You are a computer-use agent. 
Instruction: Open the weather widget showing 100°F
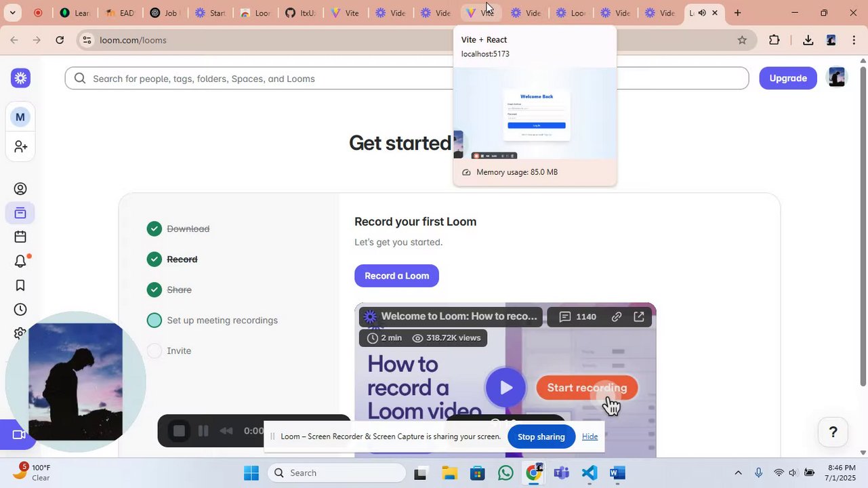[x=33, y=472]
